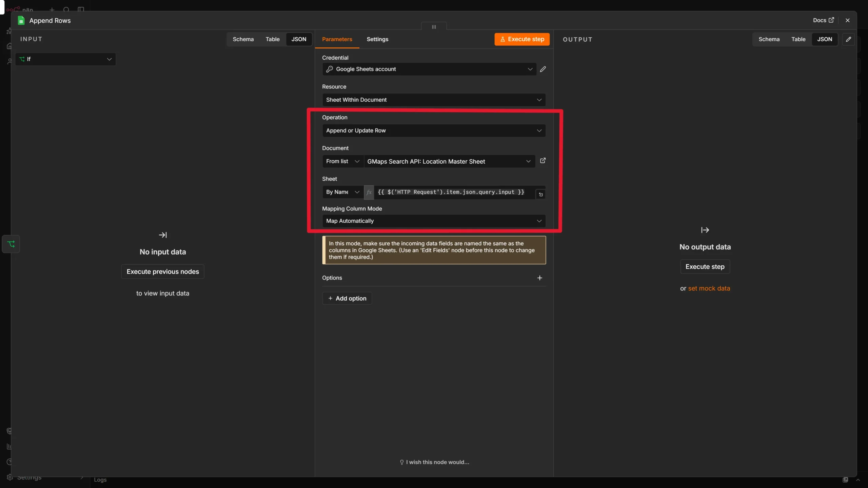
Task: Edit the Google Sheets credential pencil icon
Action: pos(543,69)
